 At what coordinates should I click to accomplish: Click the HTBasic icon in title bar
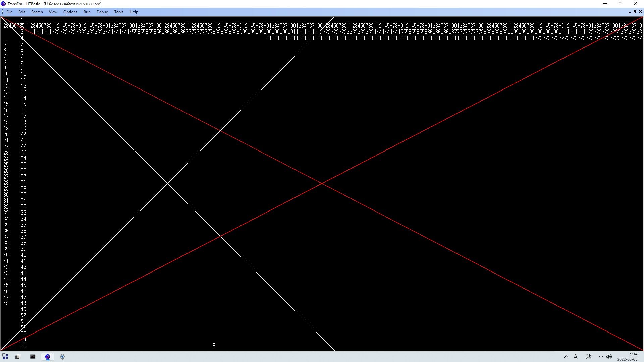(3, 4)
